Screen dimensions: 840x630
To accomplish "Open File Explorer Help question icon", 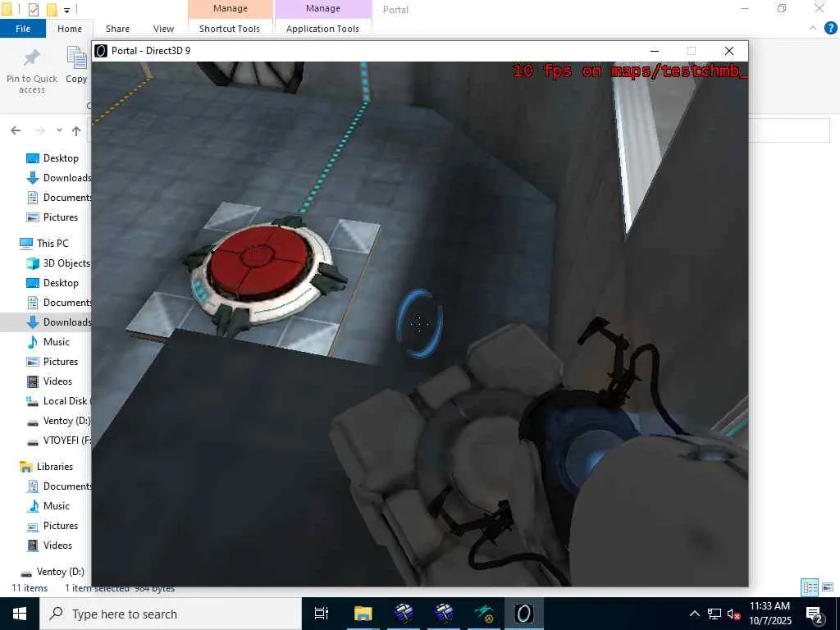I will pyautogui.click(x=830, y=28).
